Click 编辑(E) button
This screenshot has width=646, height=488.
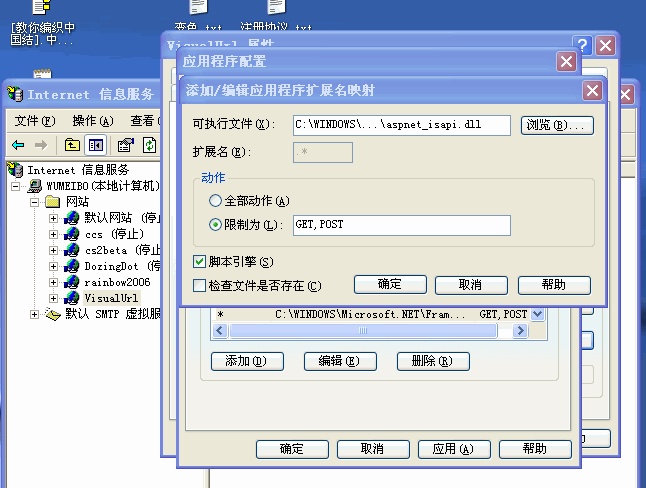pos(340,361)
